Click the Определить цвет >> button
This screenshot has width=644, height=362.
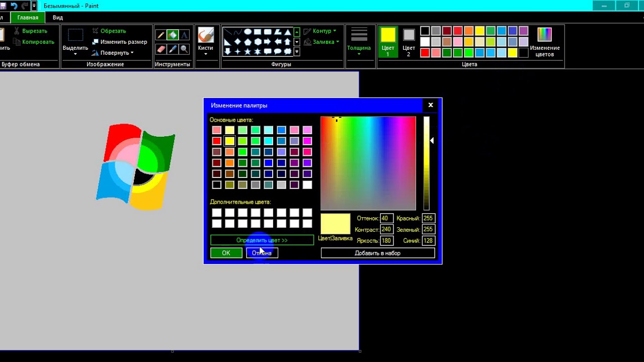click(x=262, y=240)
